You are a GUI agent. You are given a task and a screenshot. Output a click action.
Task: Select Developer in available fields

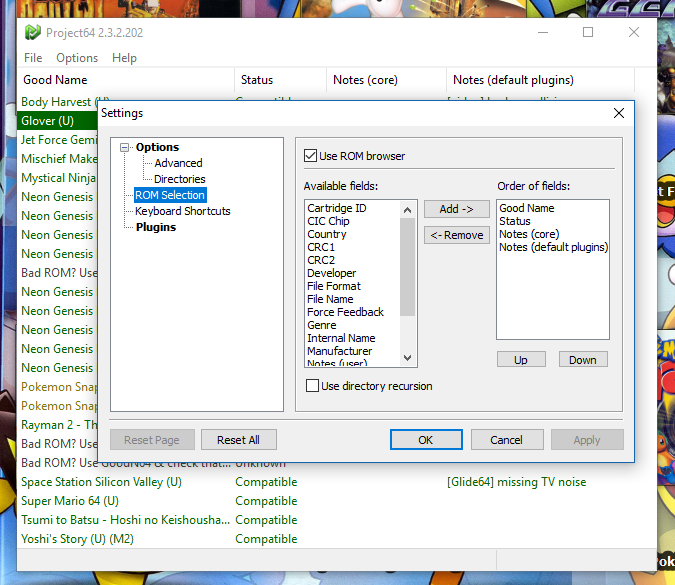click(x=331, y=273)
